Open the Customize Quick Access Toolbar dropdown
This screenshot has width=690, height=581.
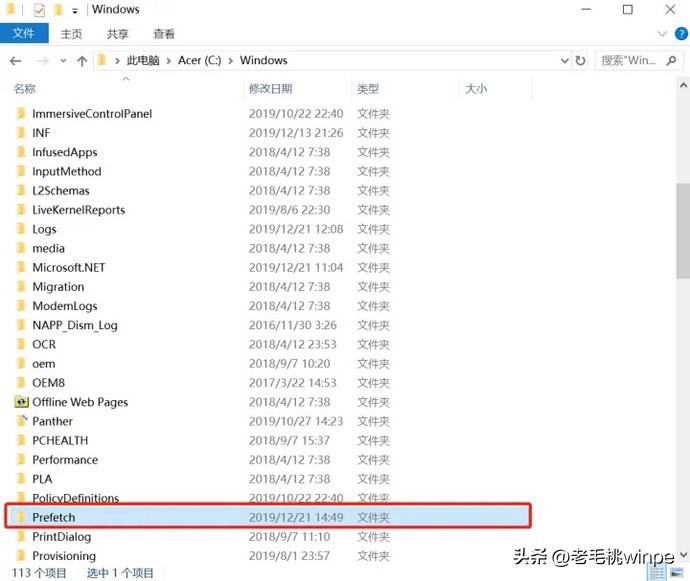pos(75,10)
